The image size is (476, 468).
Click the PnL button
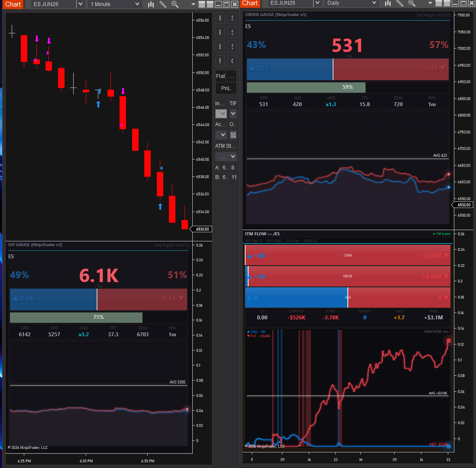point(226,88)
